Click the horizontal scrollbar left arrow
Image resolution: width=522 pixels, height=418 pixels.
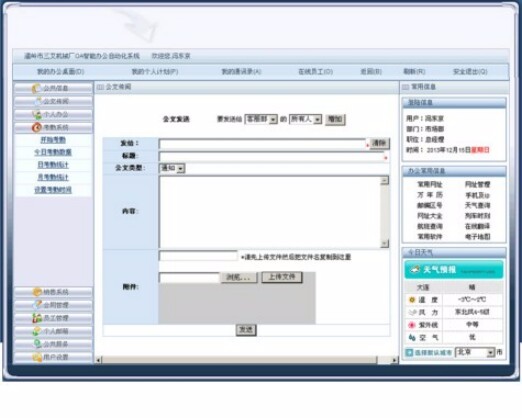[98, 360]
